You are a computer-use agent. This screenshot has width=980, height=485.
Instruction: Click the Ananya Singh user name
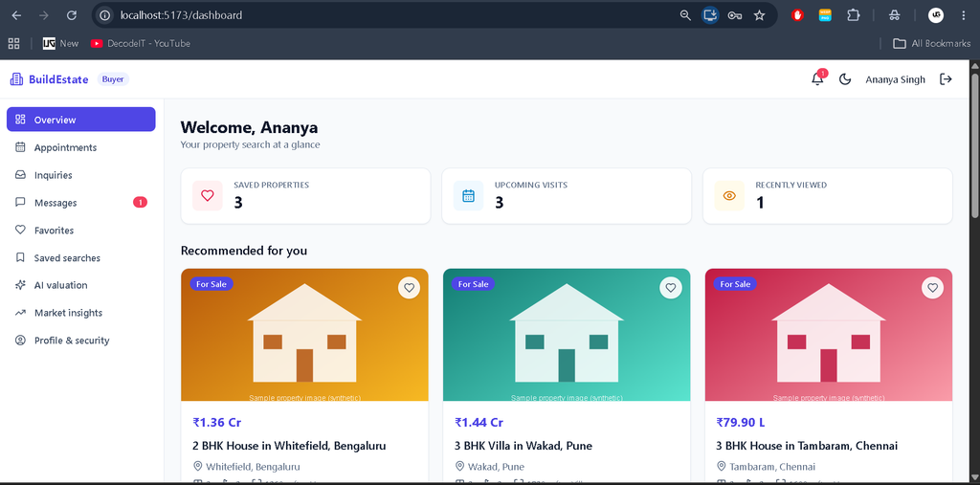[895, 79]
